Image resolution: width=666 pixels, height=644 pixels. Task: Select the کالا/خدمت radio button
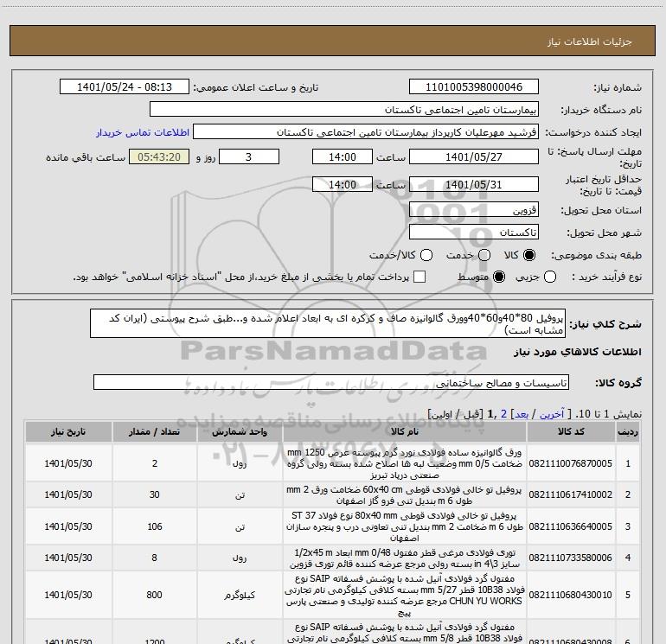[x=426, y=255]
